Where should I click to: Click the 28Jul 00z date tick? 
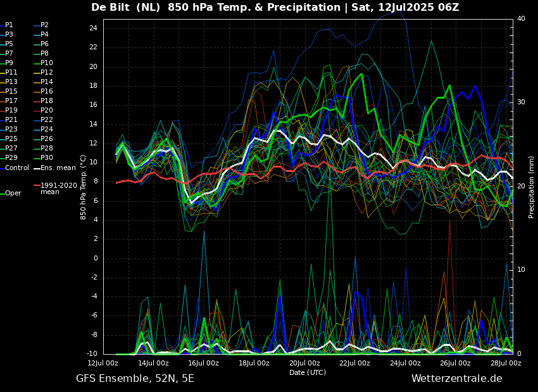pos(506,364)
